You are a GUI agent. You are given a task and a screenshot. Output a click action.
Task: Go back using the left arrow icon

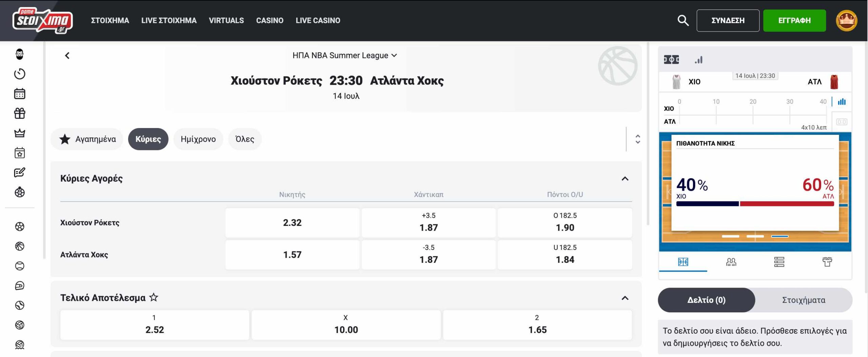67,56
